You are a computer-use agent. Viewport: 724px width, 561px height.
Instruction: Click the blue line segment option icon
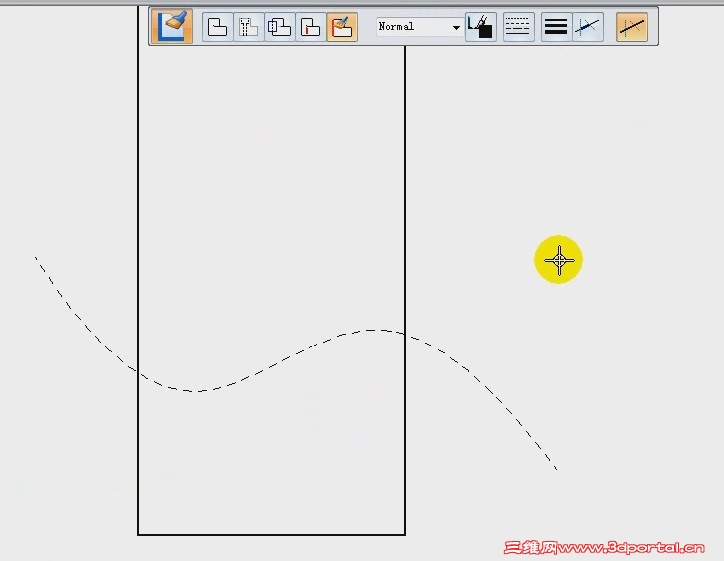588,27
